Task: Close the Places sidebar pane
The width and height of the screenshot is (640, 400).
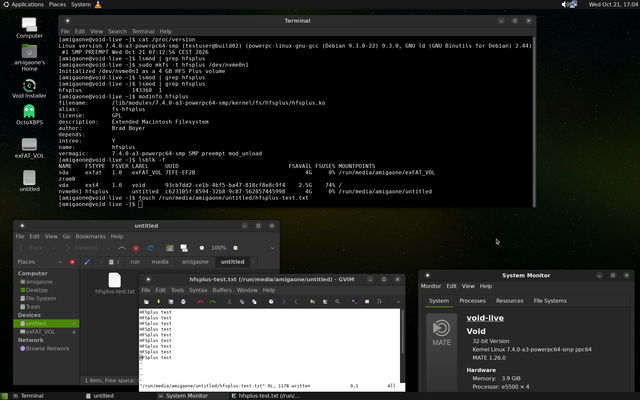Action: 72,262
